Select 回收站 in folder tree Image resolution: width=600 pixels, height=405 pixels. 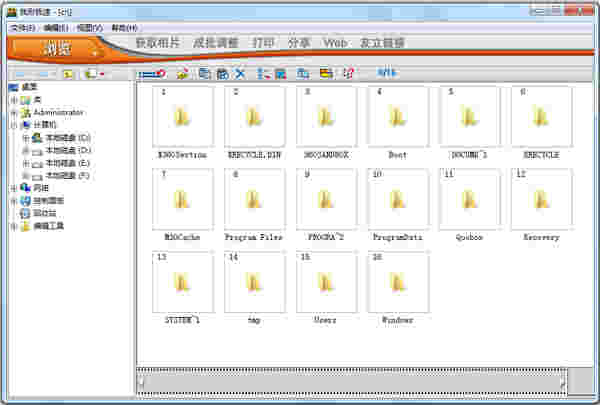tap(45, 213)
